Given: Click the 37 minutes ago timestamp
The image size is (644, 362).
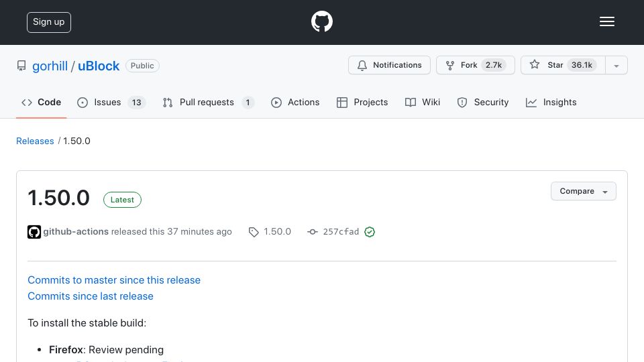Looking at the screenshot, I should [x=199, y=231].
